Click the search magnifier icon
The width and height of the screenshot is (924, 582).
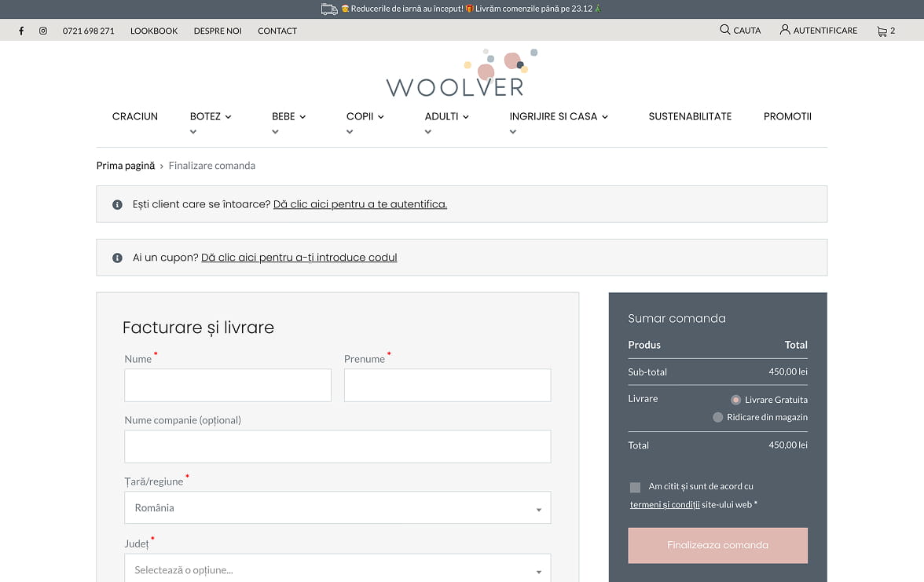click(724, 30)
